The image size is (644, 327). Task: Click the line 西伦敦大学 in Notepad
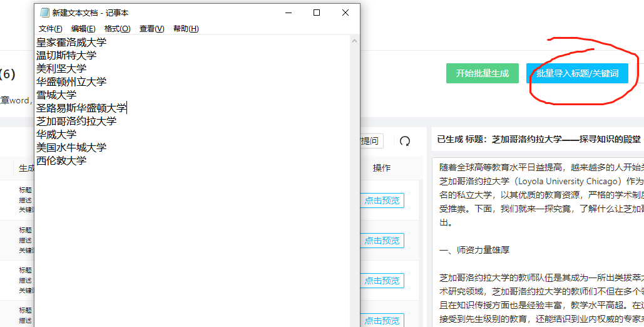tap(61, 160)
